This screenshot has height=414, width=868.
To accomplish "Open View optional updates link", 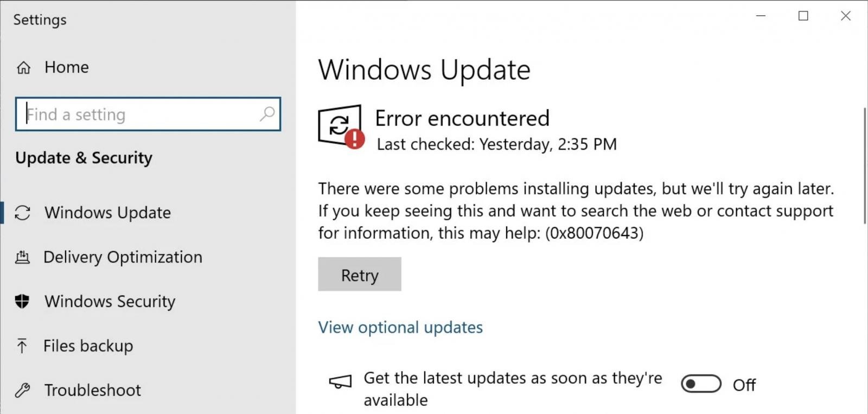I will (400, 327).
